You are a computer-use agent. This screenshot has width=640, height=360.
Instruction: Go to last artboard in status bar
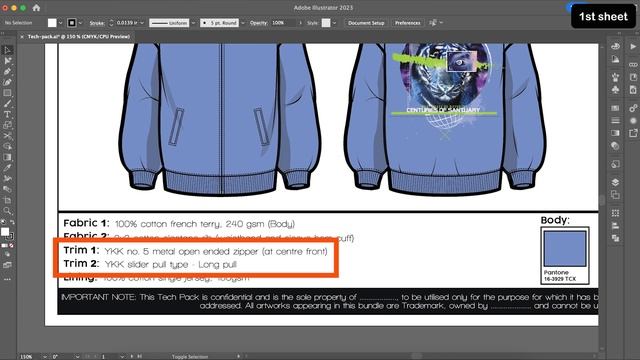pos(139,357)
